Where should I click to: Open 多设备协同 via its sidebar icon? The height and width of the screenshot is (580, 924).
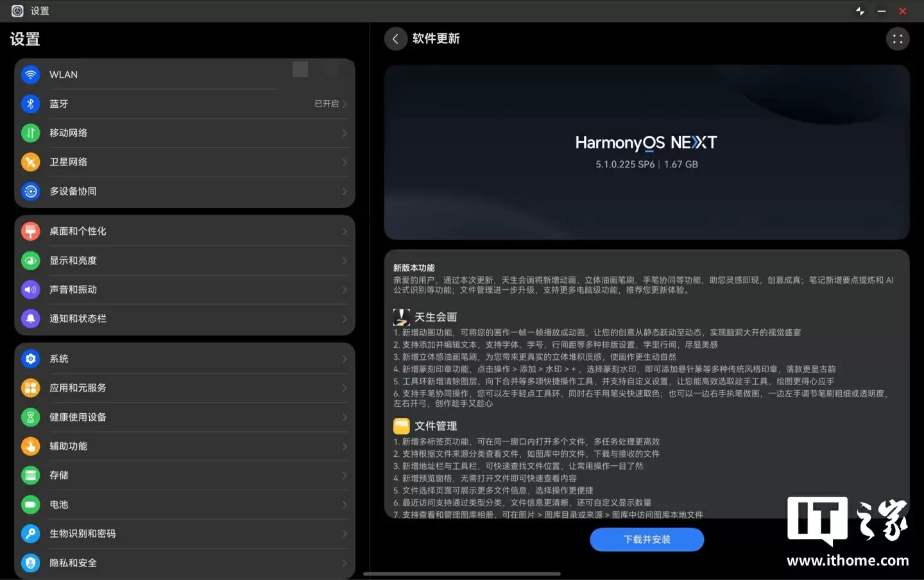pos(30,191)
